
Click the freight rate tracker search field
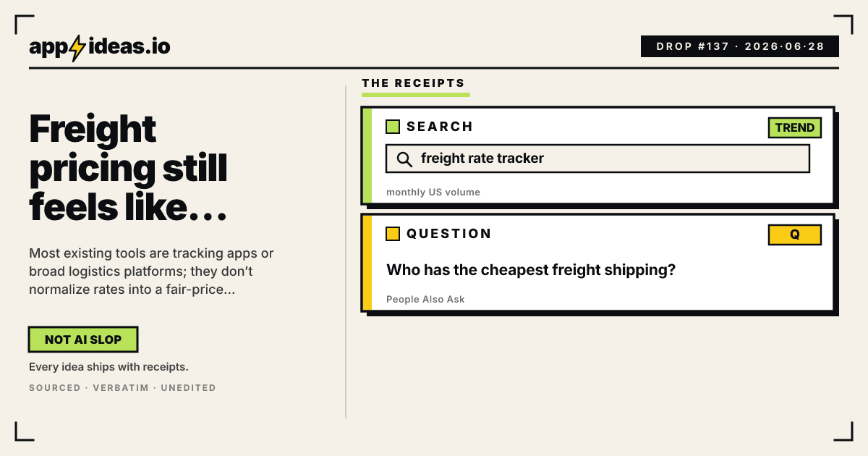pyautogui.click(x=597, y=159)
